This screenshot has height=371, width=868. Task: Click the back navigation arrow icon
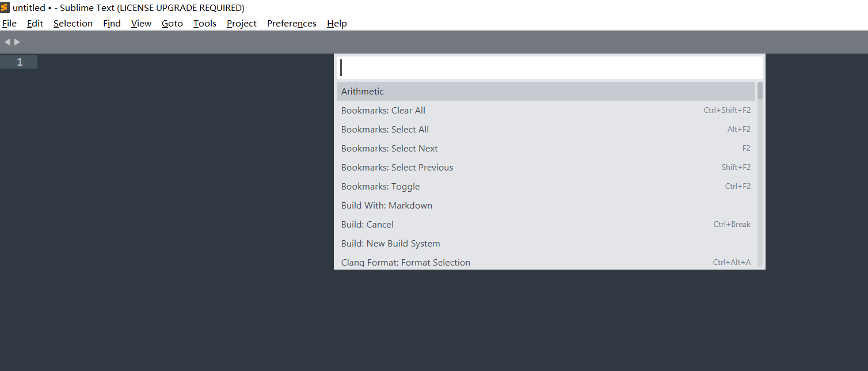click(6, 41)
